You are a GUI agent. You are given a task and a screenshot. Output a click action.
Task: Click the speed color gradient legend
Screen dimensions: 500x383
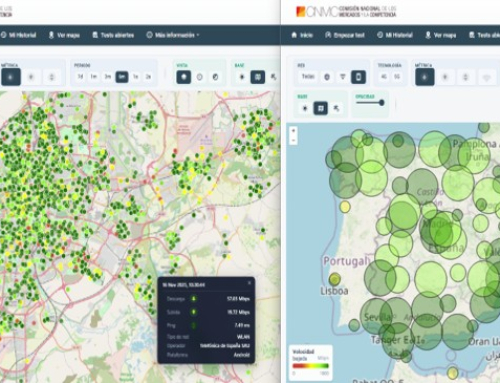[311, 366]
